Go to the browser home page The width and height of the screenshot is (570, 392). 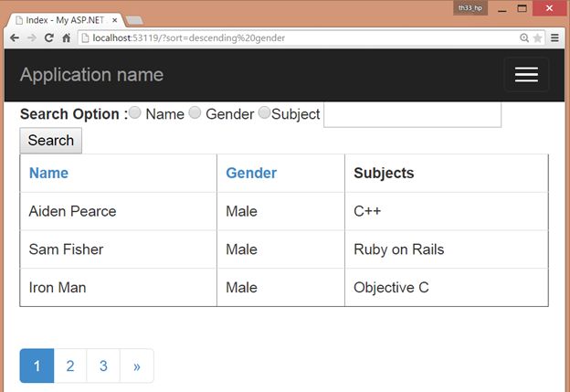tap(66, 37)
